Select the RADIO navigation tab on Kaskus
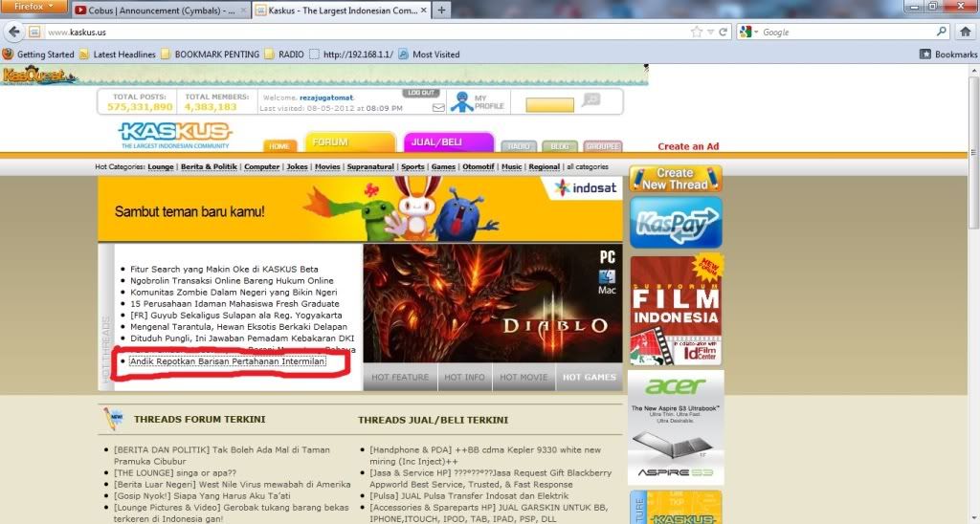The height and width of the screenshot is (524, 980). [518, 146]
